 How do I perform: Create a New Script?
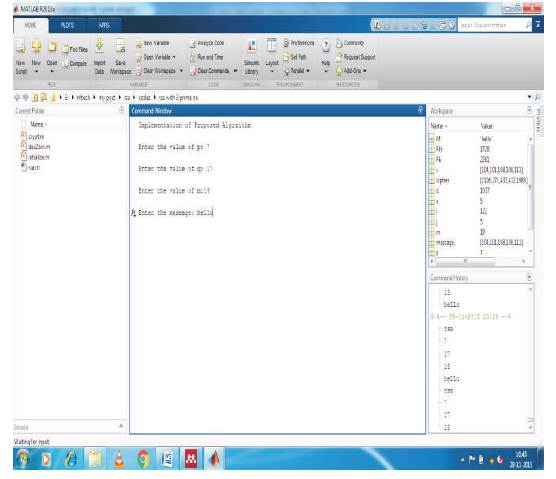pyautogui.click(x=21, y=57)
